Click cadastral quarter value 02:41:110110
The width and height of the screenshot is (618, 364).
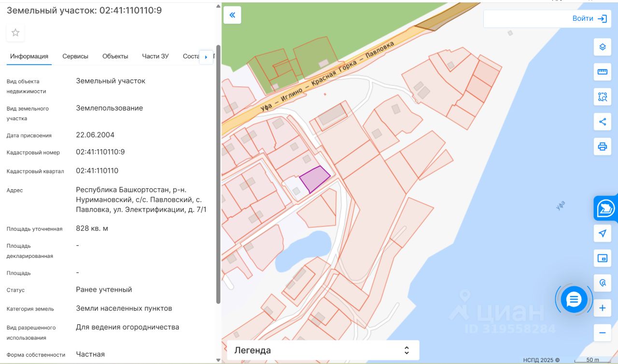(97, 171)
